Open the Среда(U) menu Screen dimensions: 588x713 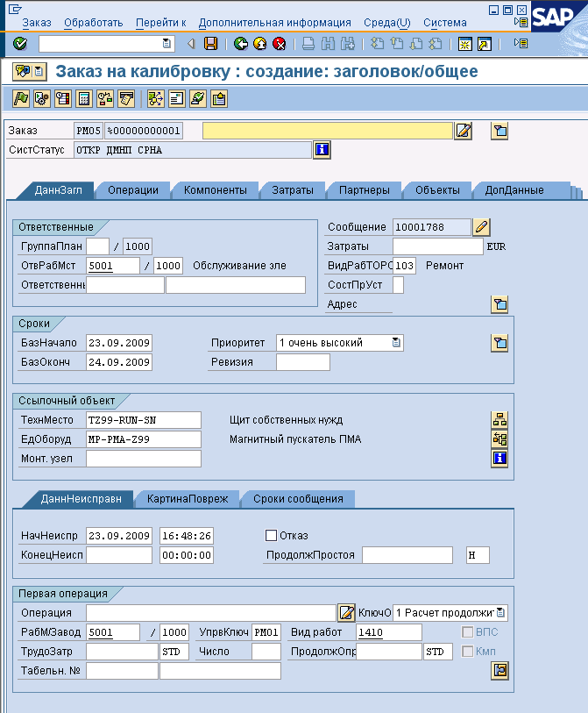pos(387,23)
